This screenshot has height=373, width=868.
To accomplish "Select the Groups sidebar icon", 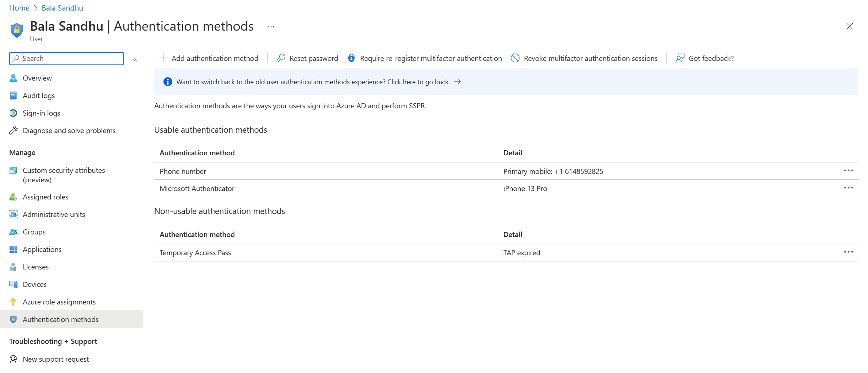I will (x=13, y=232).
